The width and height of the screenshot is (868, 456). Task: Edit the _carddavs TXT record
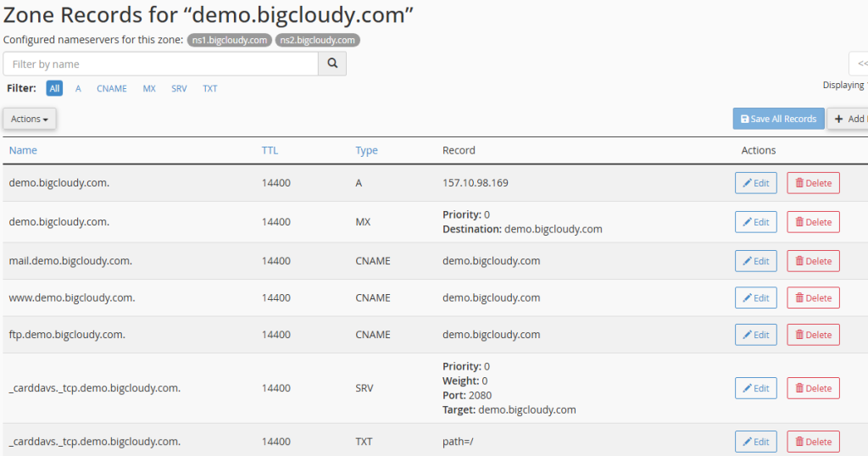755,442
